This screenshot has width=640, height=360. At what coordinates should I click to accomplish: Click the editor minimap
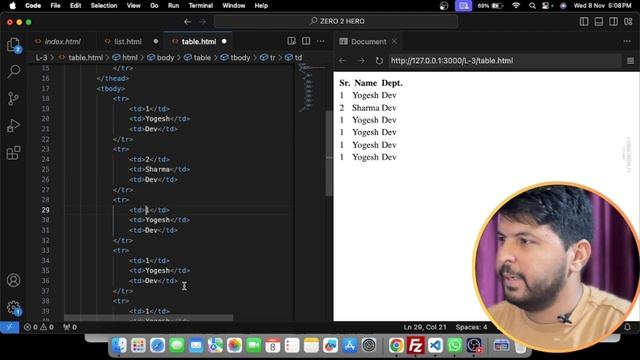[309, 88]
